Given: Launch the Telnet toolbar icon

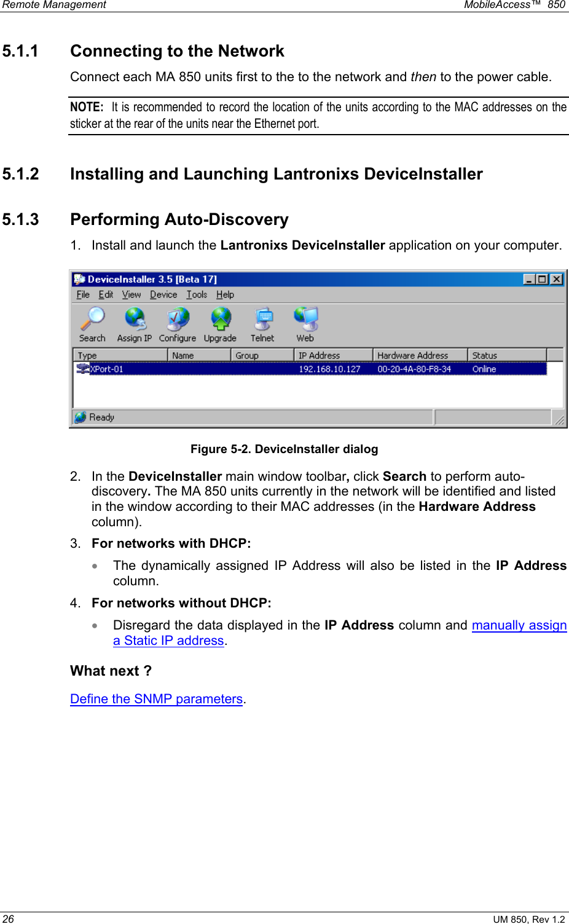Looking at the screenshot, I should [263, 318].
